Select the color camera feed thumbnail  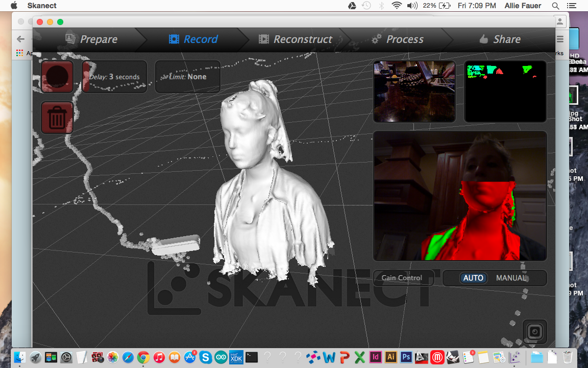pos(414,91)
